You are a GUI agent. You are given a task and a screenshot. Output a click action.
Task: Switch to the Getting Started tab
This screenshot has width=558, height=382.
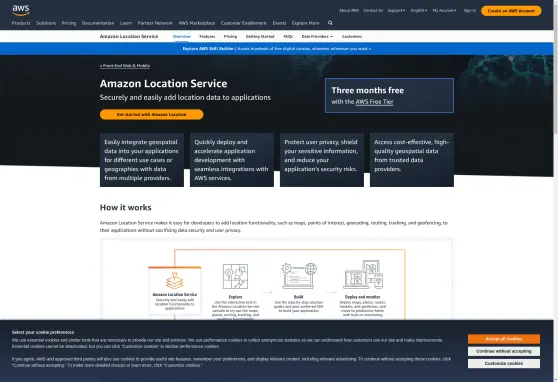click(x=260, y=36)
